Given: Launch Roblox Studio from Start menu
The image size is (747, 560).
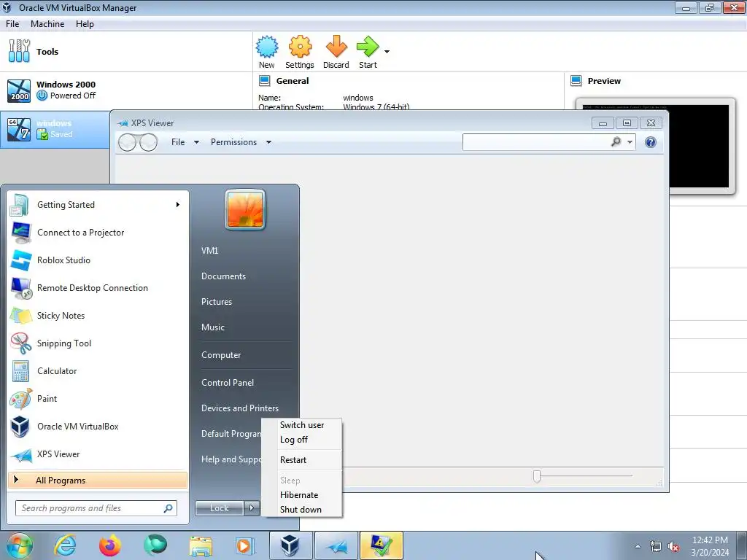Looking at the screenshot, I should point(98,260).
